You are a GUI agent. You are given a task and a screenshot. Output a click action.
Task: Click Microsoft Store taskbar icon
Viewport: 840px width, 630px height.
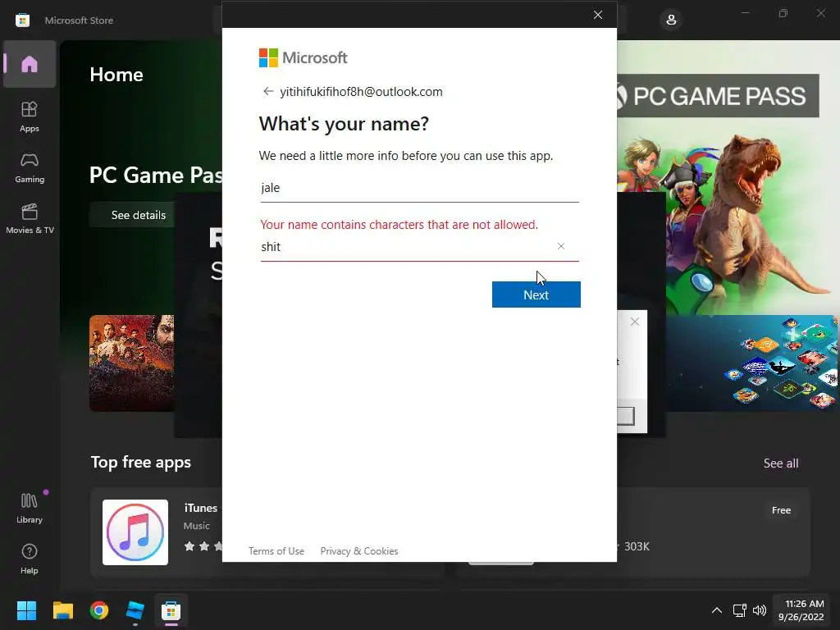[171, 610]
